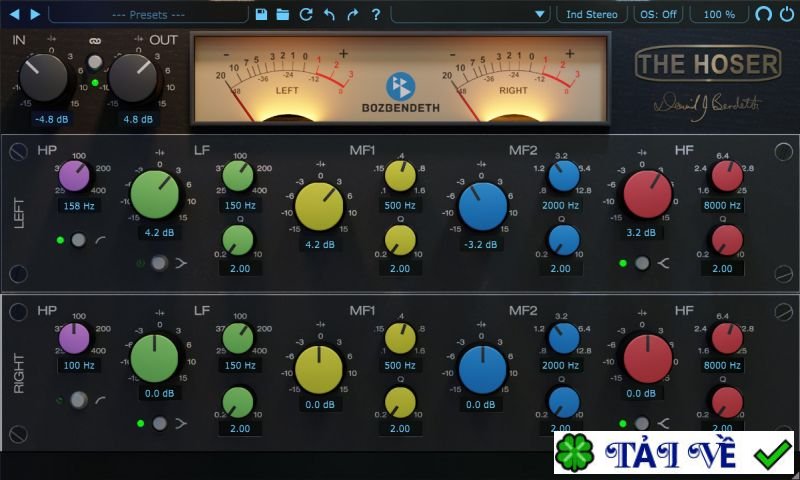The height and width of the screenshot is (480, 800).
Task: Click the redo arrow icon
Action: coord(352,14)
